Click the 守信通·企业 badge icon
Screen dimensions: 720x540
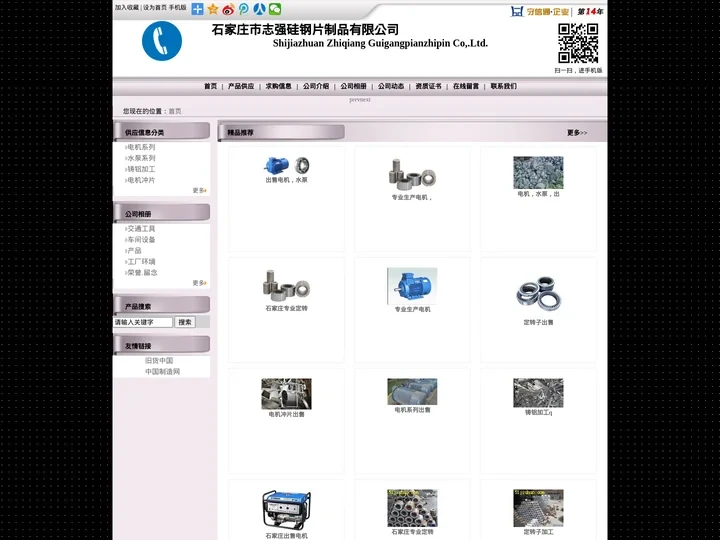pos(540,11)
